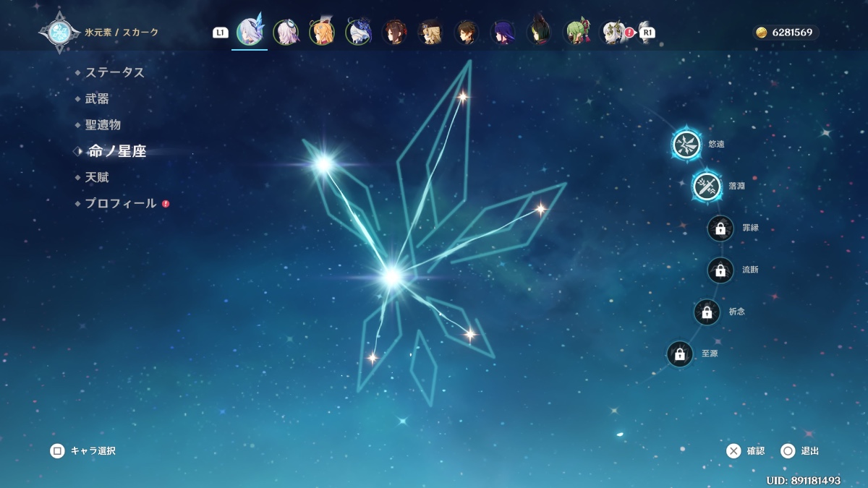Click the 氷元素 / スカーク title text
Image resolution: width=868 pixels, height=488 pixels.
(x=122, y=33)
